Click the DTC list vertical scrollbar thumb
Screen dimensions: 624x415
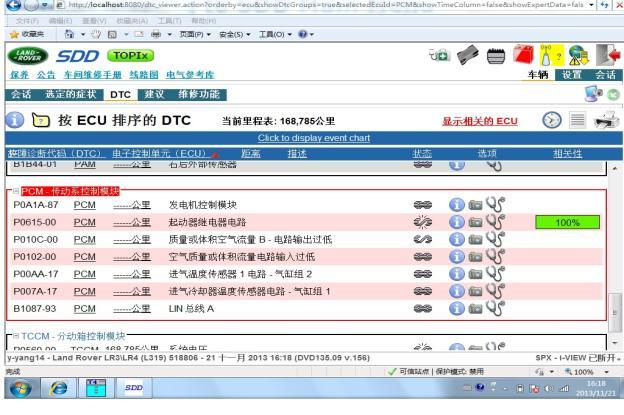click(615, 312)
